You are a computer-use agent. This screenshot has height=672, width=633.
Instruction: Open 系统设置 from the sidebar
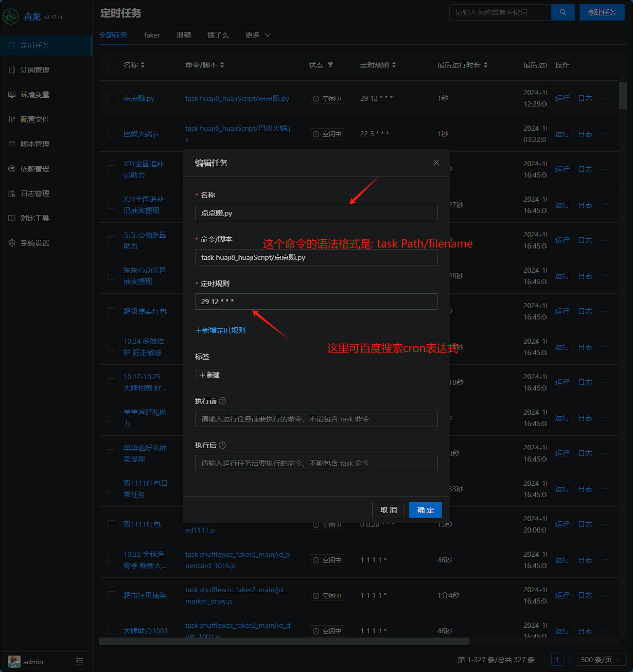35,243
